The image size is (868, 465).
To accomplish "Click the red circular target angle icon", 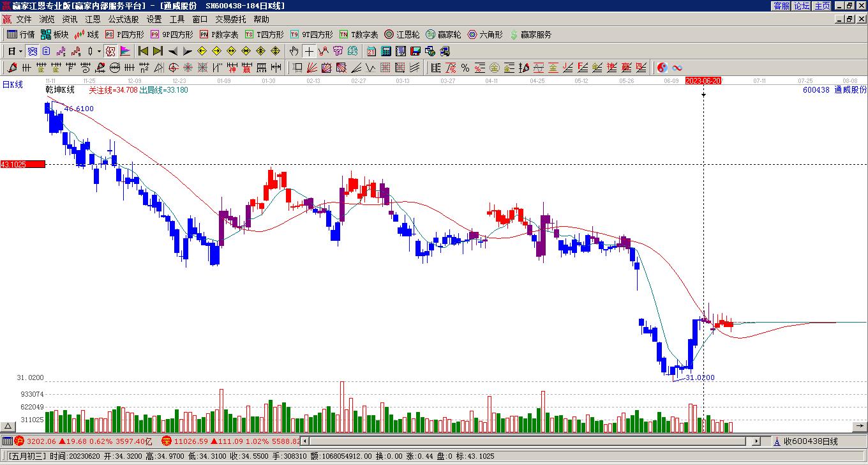I will pos(174,68).
